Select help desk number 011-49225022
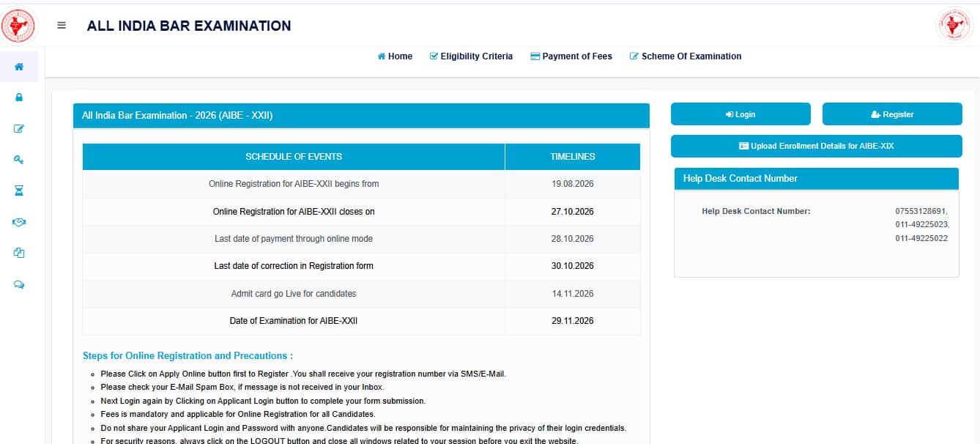Screen dimensions: 980x444 click(921, 238)
